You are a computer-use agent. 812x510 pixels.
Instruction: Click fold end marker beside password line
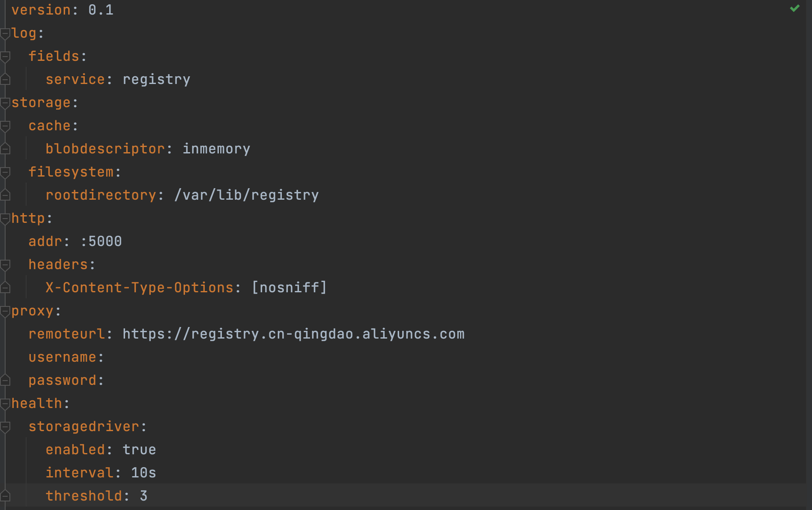[x=5, y=380]
